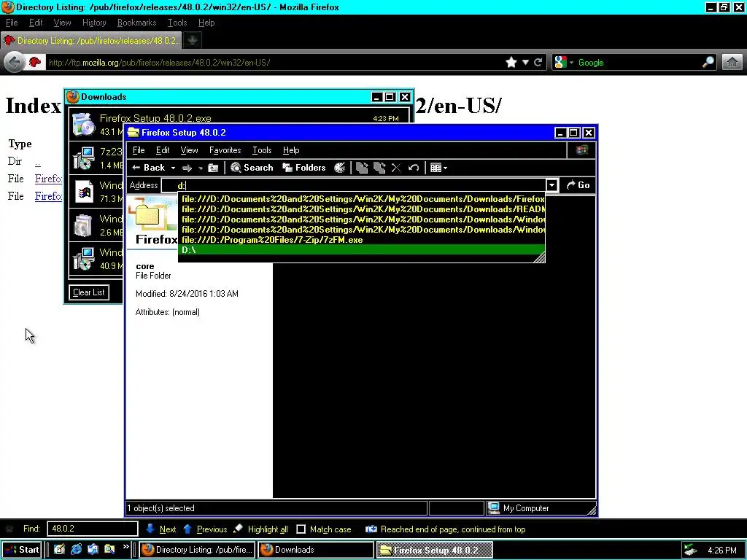Switch to Downloads taskbar button

click(x=315, y=550)
